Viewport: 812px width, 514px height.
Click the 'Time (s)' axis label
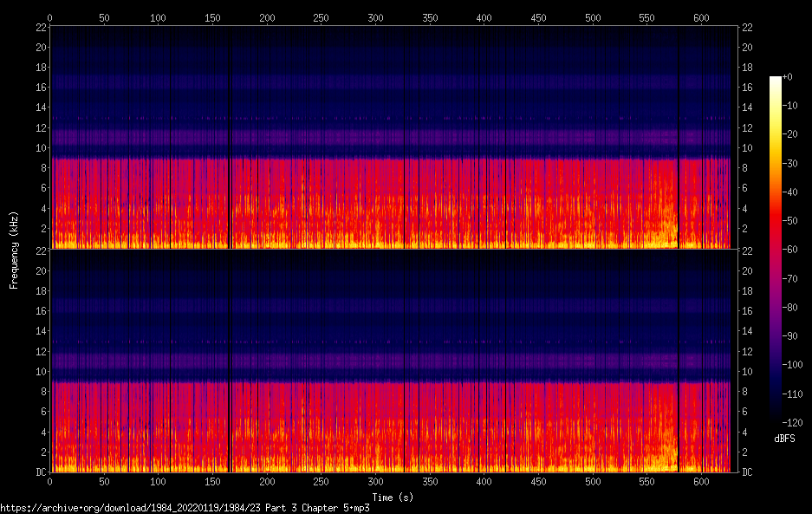(x=394, y=497)
